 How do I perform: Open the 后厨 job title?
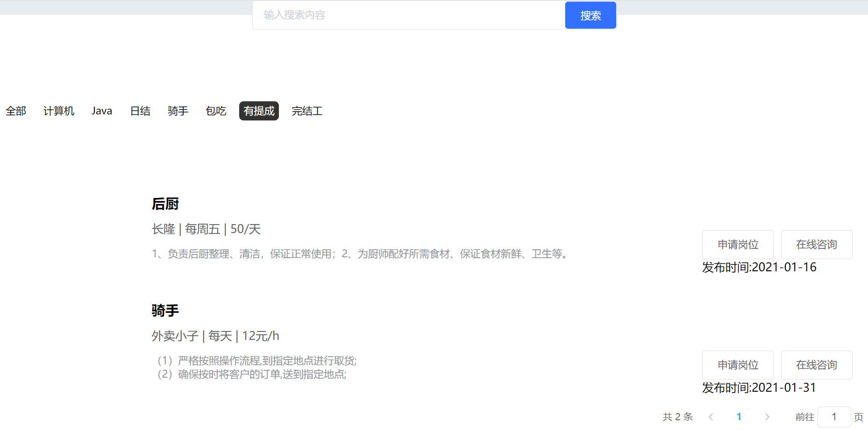(x=165, y=204)
